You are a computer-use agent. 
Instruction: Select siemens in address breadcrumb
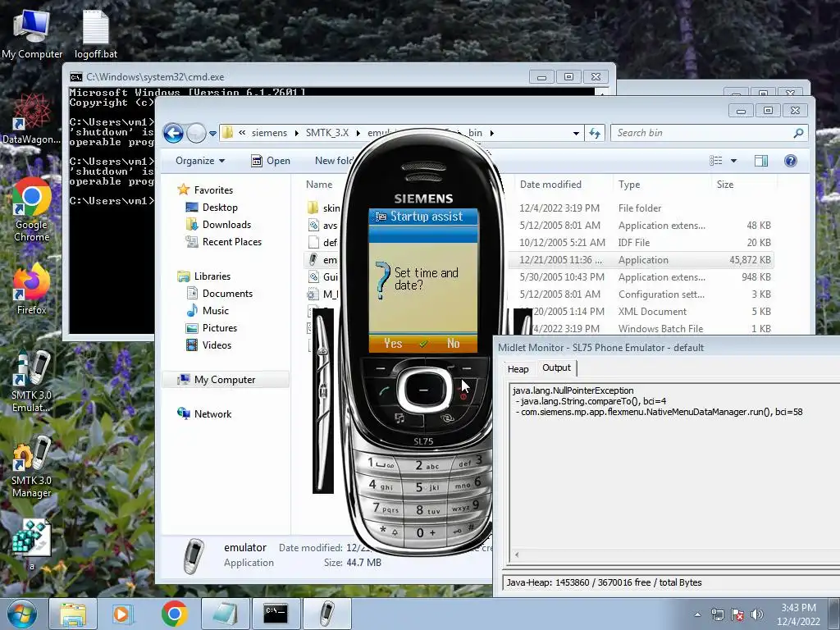(x=269, y=133)
